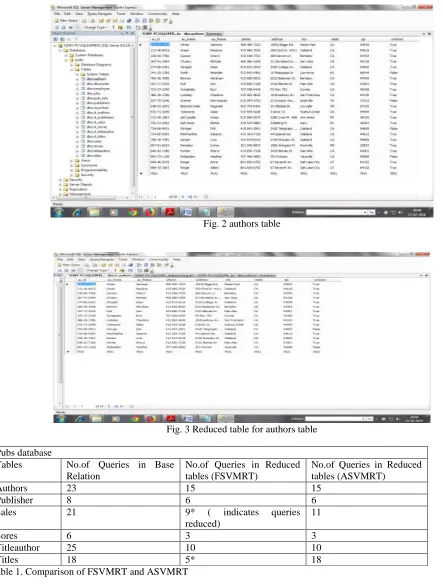Expand System Tables folder
Image resolution: width=443 pixels, height=585 pixels.
(78, 74)
